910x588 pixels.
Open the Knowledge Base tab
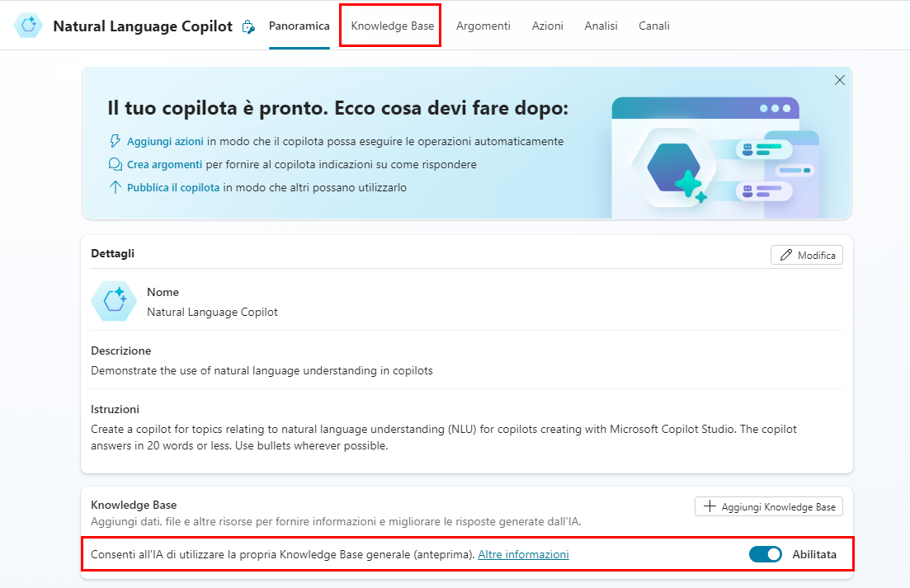pos(392,26)
